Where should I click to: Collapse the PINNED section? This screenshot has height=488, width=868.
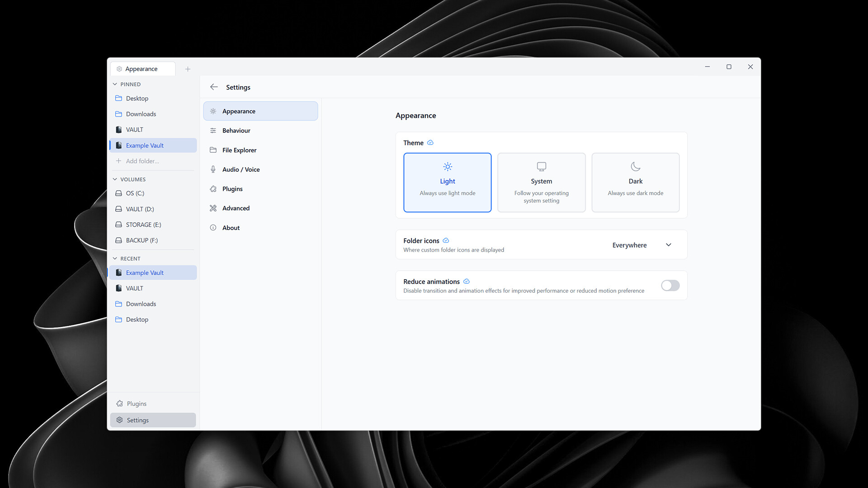pos(115,84)
